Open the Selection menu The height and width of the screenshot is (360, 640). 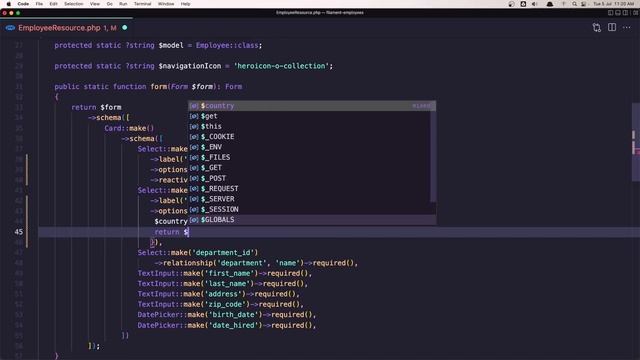73,4
